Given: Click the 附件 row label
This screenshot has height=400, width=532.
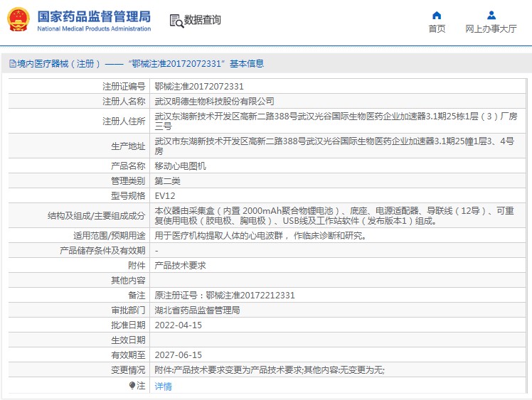Looking at the screenshot, I should coord(137,266).
